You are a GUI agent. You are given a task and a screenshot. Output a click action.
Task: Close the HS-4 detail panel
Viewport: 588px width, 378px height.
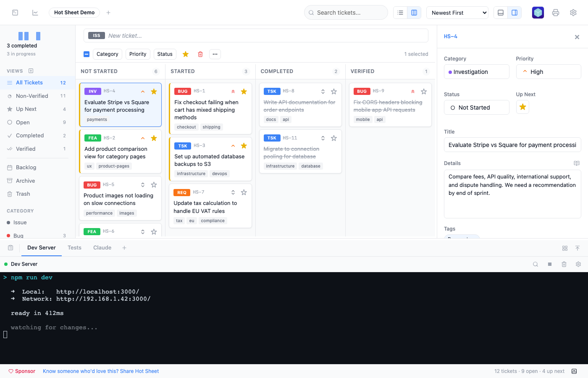(577, 37)
